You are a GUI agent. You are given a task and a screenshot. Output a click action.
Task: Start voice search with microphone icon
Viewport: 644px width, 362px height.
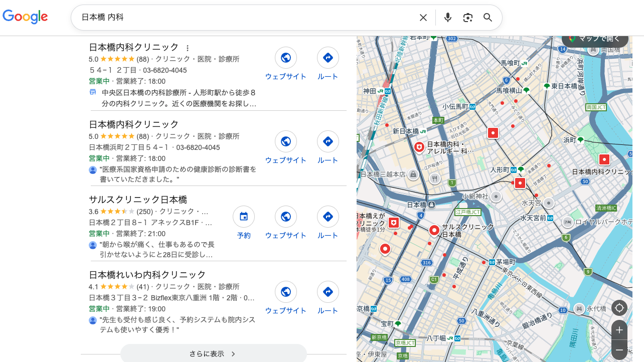coord(448,18)
